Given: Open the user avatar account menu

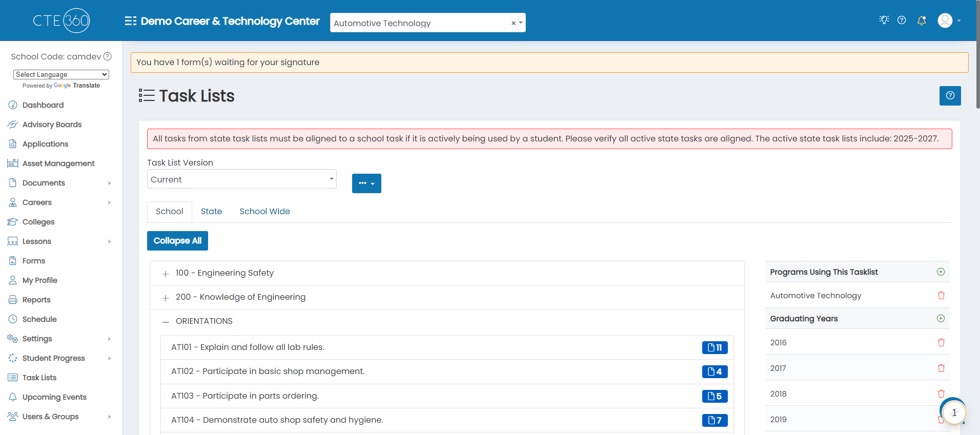Looking at the screenshot, I should [x=949, y=20].
